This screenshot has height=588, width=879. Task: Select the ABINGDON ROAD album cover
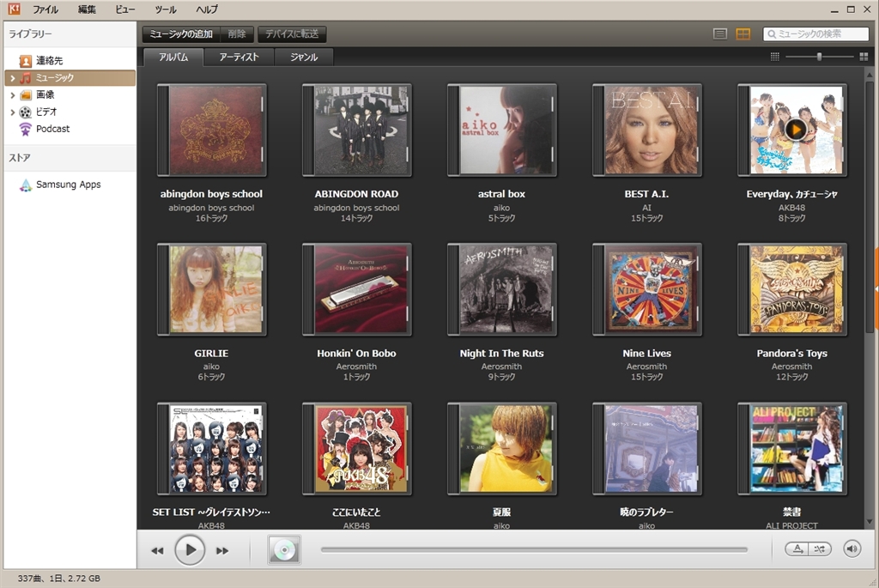356,130
